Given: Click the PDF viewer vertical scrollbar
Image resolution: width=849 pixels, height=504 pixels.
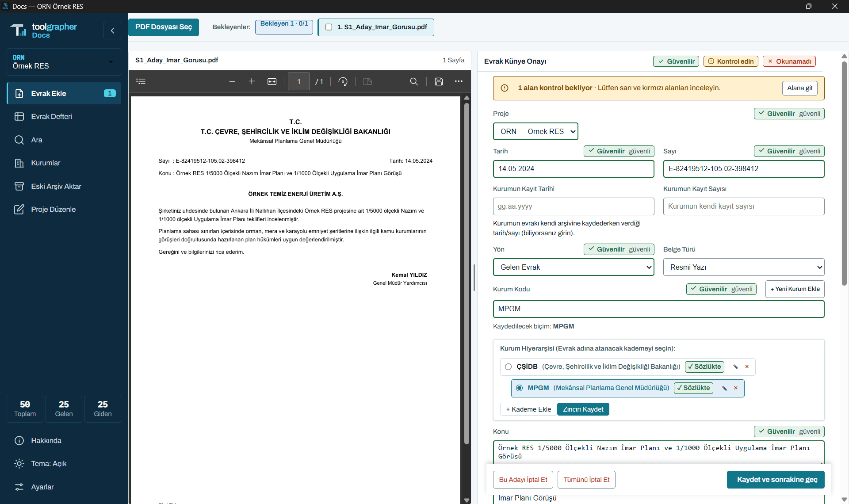Looking at the screenshot, I should 467,274.
